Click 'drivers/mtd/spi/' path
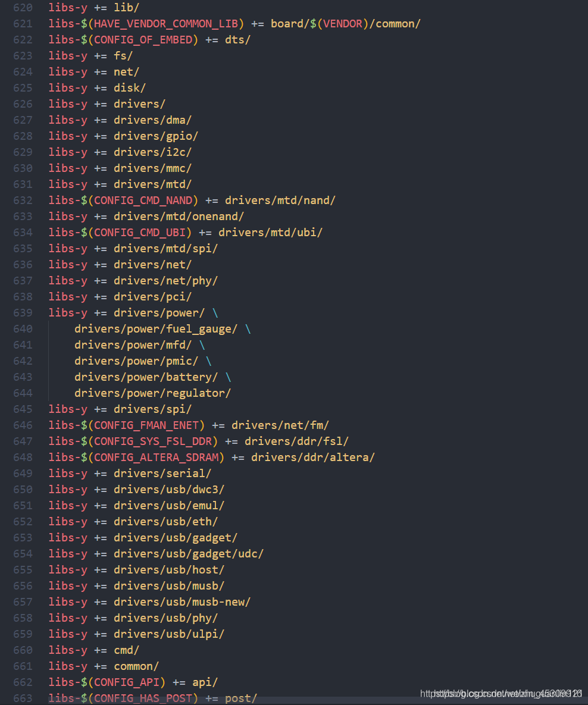 pos(165,249)
